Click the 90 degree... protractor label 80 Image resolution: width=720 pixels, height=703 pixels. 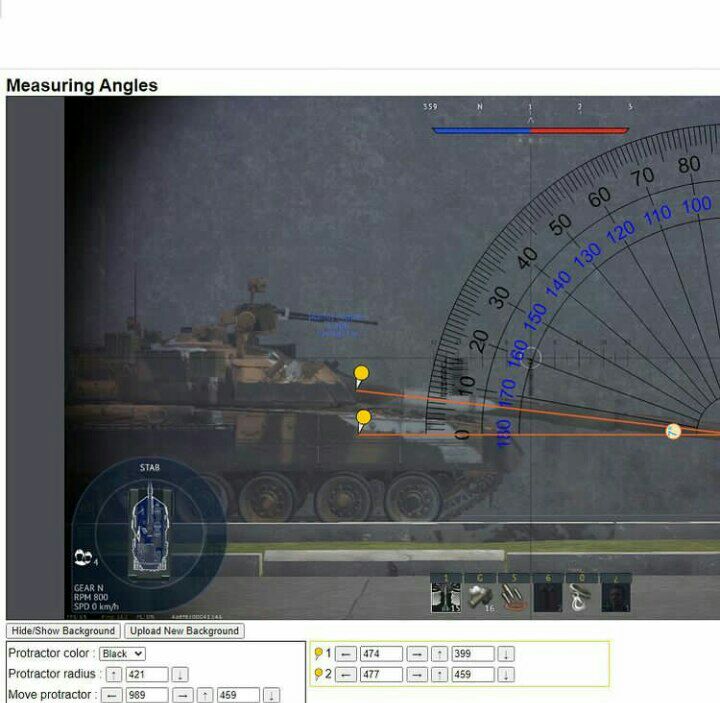pos(689,165)
